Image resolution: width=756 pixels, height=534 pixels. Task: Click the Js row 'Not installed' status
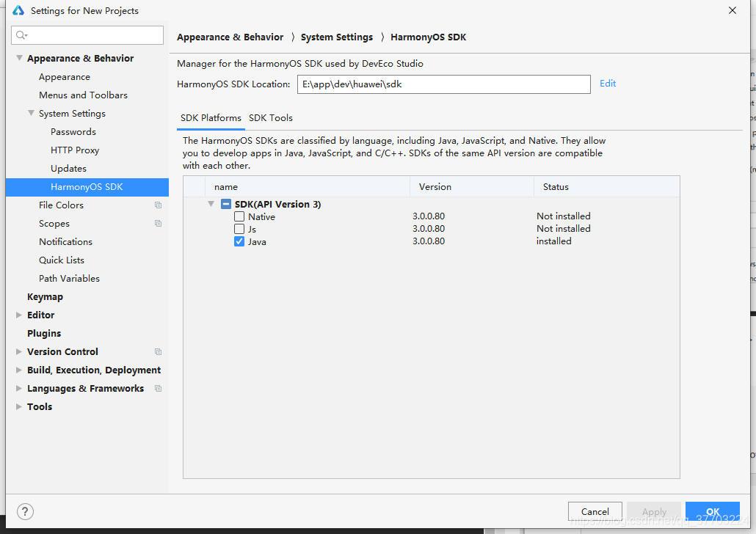click(x=564, y=229)
